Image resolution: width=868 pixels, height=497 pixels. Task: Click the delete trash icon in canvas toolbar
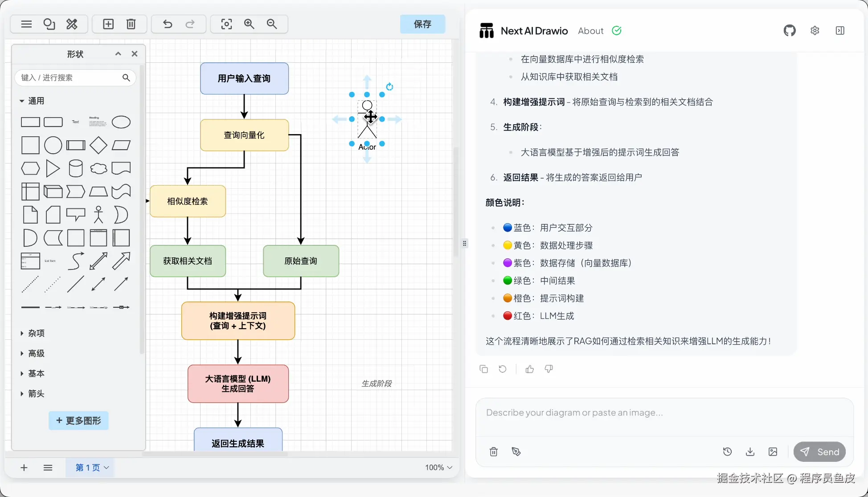click(x=131, y=24)
